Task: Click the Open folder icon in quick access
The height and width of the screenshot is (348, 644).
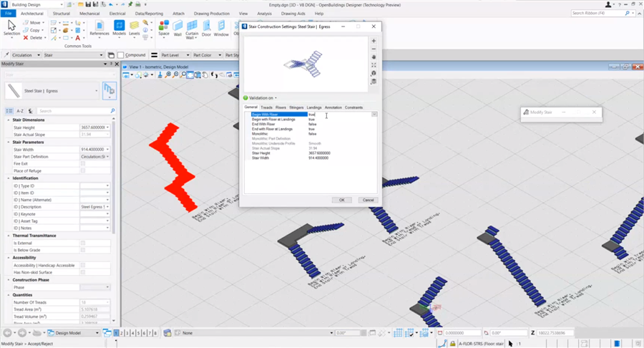Action: coord(81,4)
